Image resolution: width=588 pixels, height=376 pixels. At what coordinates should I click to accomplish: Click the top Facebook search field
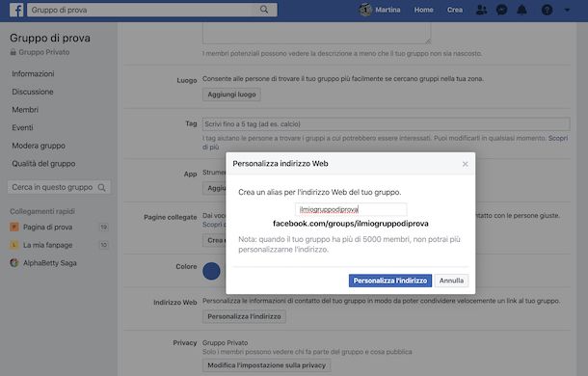pos(152,10)
